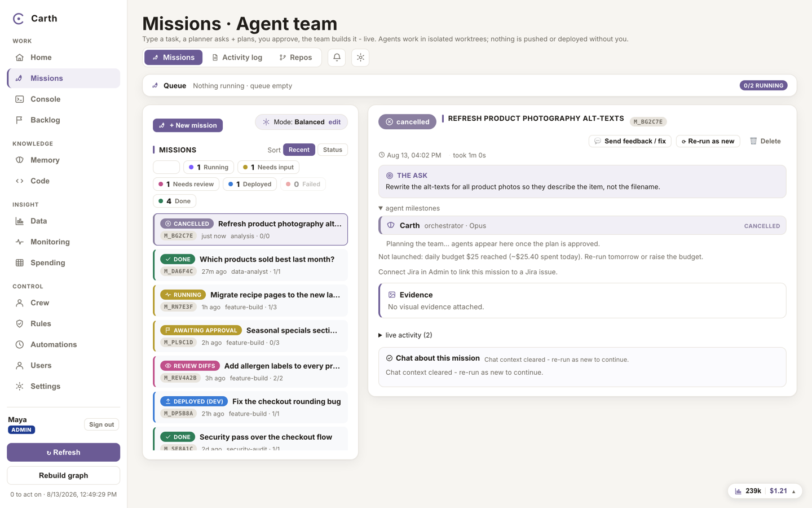This screenshot has width=812, height=508.
Task: Click the New mission button
Action: pos(188,125)
